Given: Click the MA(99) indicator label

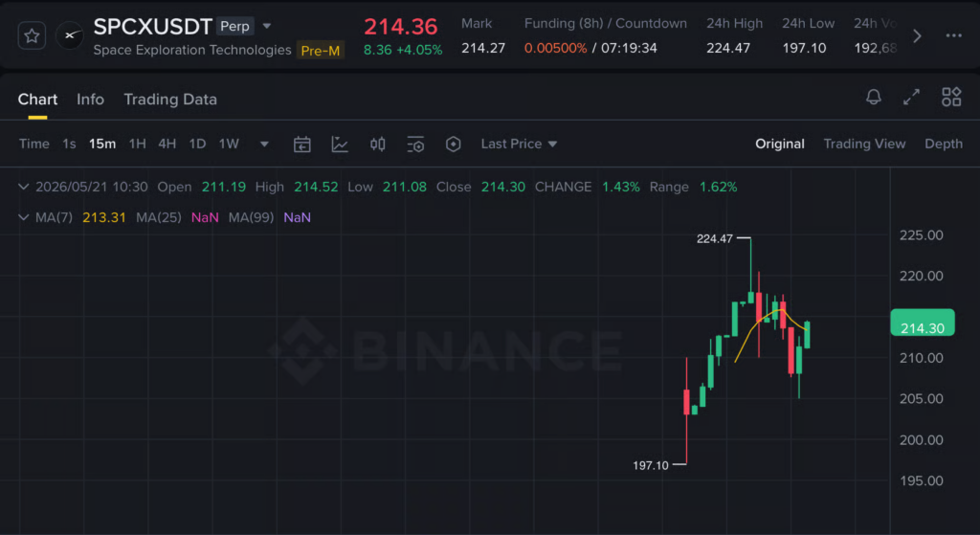Looking at the screenshot, I should point(251,217).
